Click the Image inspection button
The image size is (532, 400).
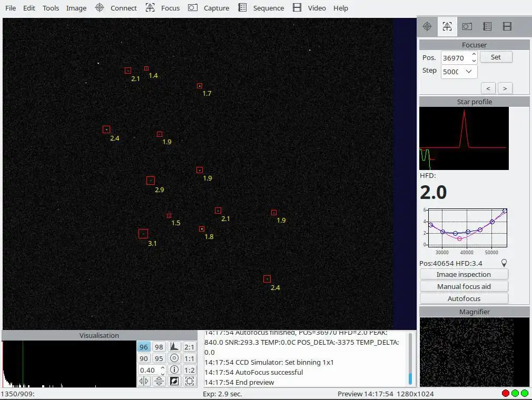[x=464, y=274]
